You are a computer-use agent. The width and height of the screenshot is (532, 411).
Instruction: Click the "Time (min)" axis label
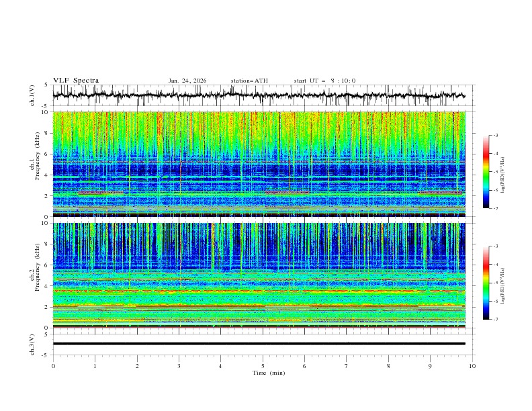(x=269, y=373)
